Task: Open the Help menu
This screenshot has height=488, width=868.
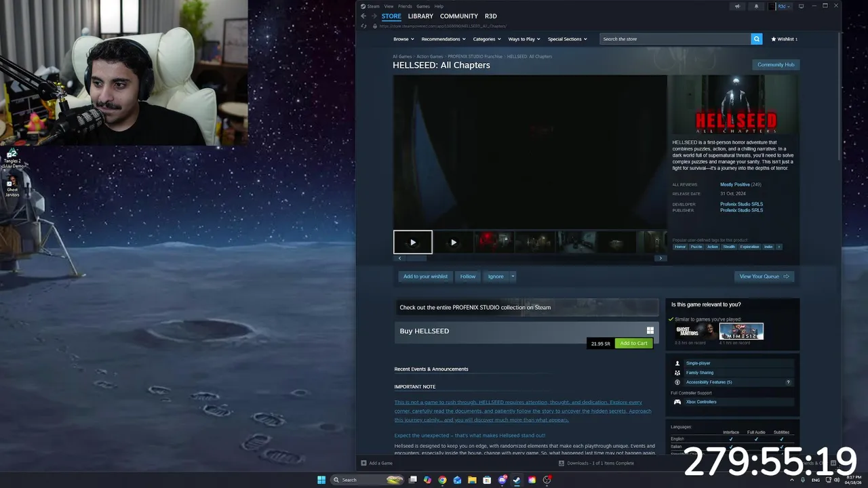Action: click(439, 6)
